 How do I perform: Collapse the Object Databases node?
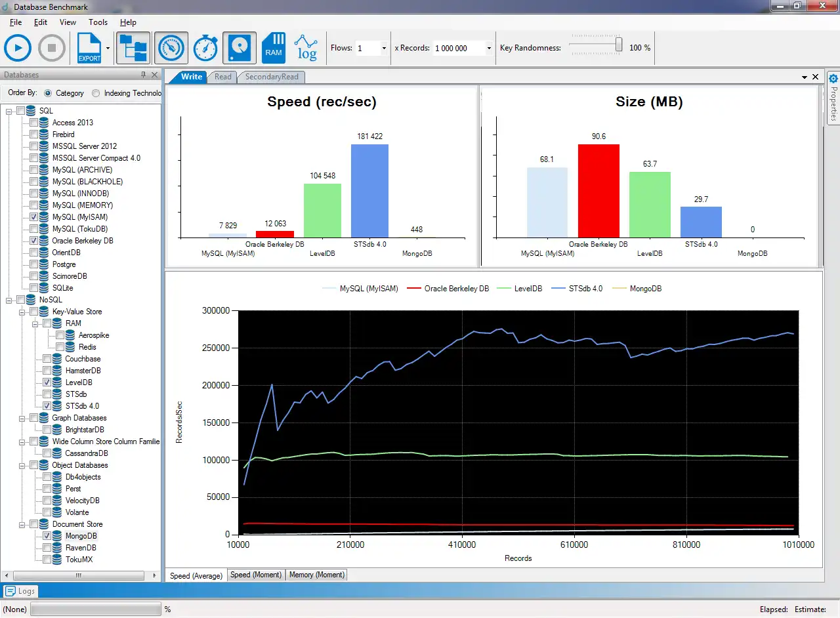22,465
